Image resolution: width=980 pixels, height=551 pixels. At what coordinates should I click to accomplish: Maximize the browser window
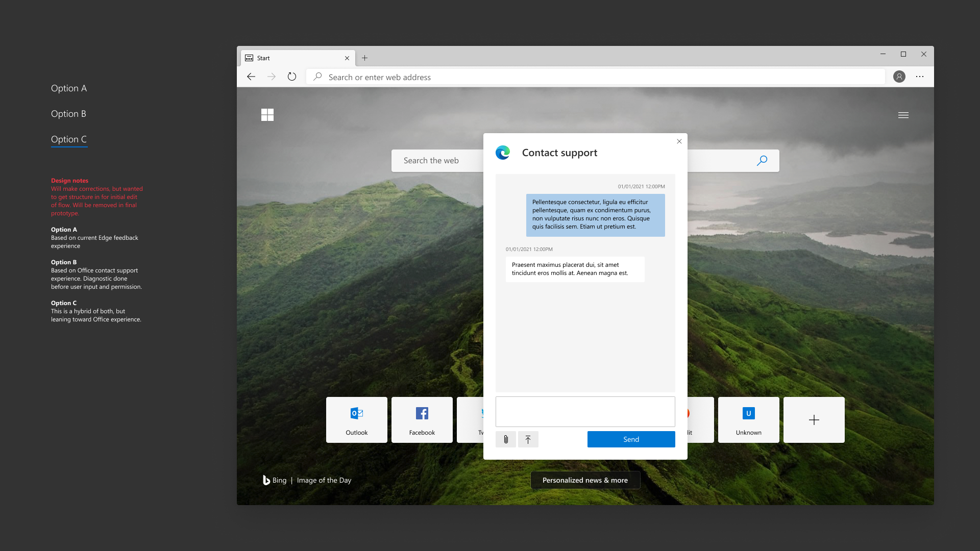tap(903, 54)
